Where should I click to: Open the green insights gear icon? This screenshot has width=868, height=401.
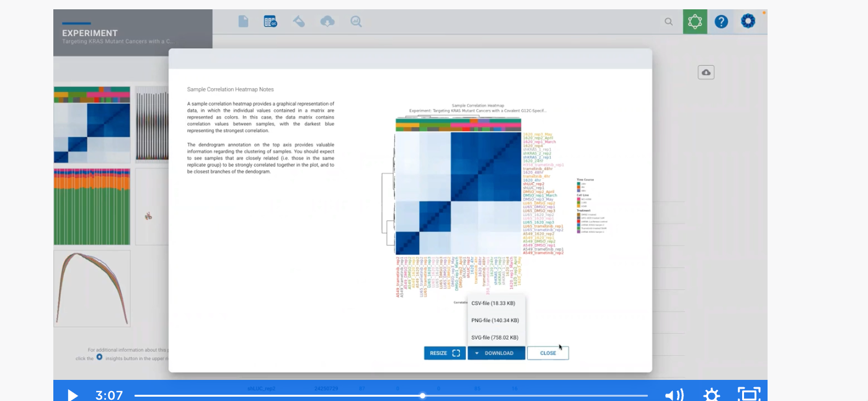pyautogui.click(x=694, y=21)
